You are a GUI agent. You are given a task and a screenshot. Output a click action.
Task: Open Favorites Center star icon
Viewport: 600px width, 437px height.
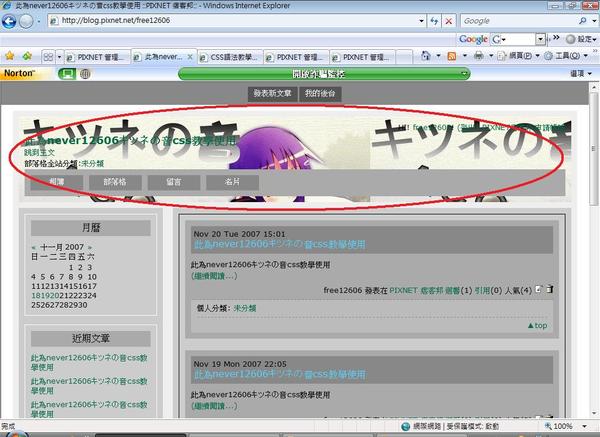pyautogui.click(x=10, y=56)
